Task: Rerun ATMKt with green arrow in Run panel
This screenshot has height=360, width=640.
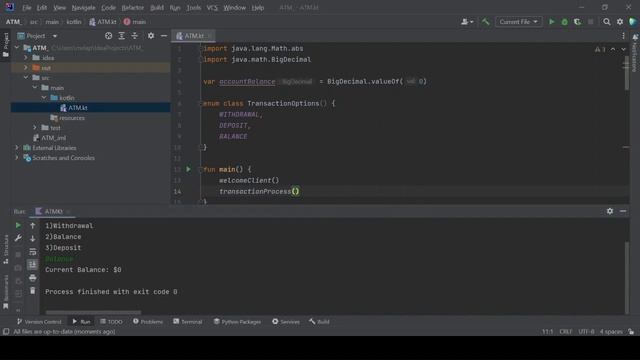Action: (x=18, y=225)
